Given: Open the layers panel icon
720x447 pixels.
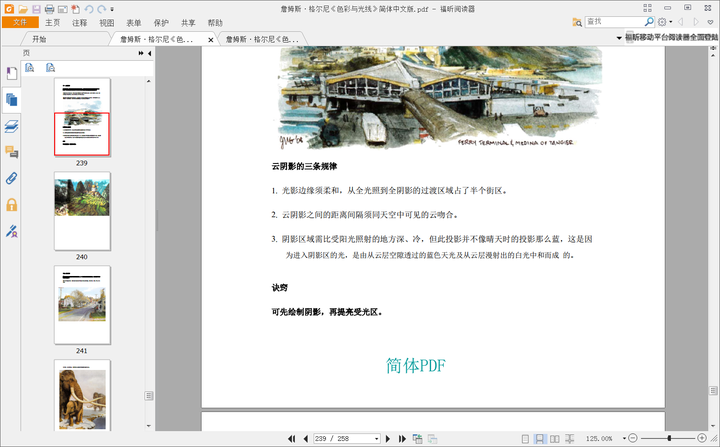Looking at the screenshot, I should (x=11, y=126).
